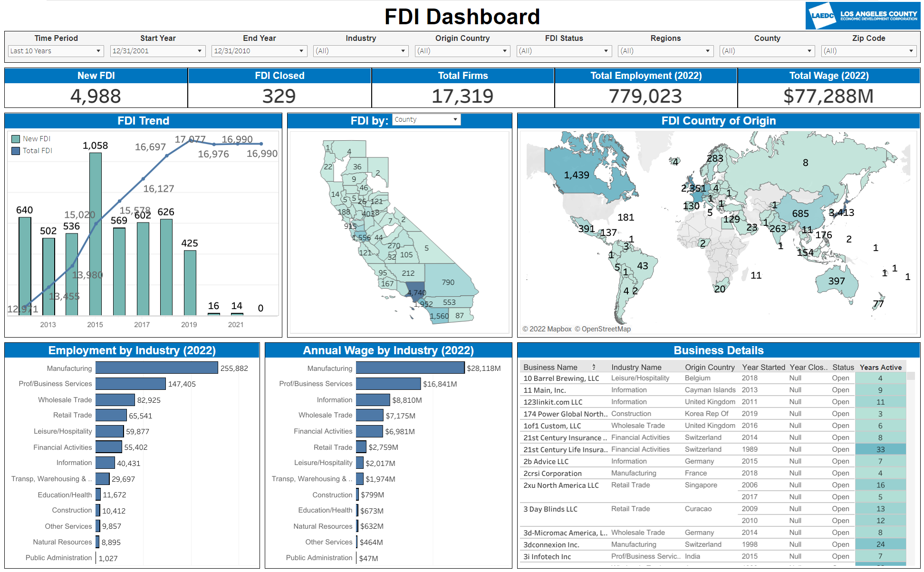Click the A-Z sort icon beside Business Name
Viewport: 924px width, 572px height.
(x=594, y=367)
